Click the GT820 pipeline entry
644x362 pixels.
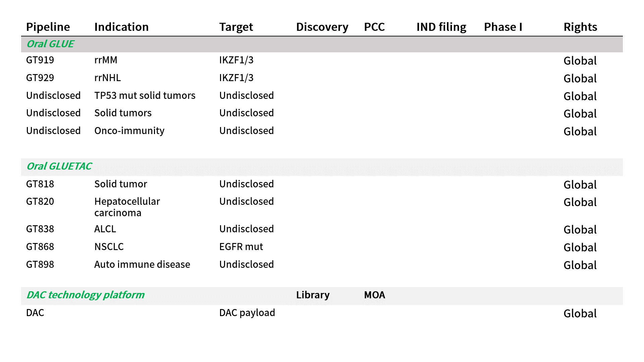click(40, 201)
